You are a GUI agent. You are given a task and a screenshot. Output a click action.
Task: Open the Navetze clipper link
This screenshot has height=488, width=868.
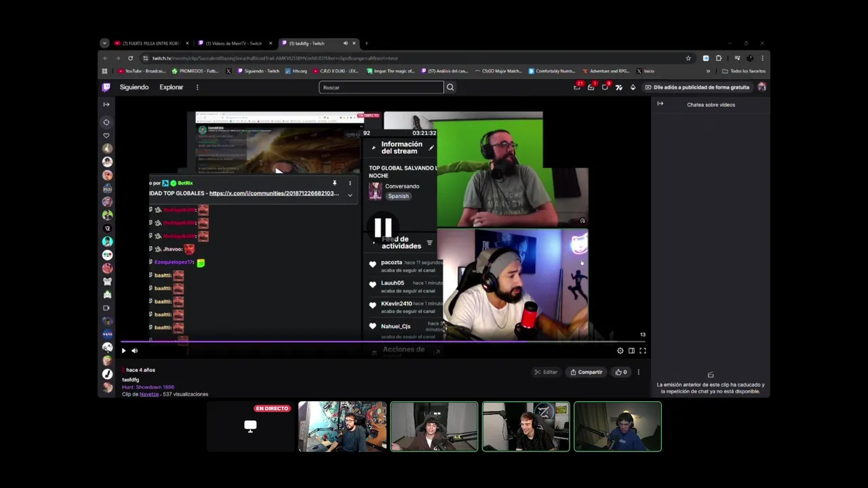pos(149,394)
